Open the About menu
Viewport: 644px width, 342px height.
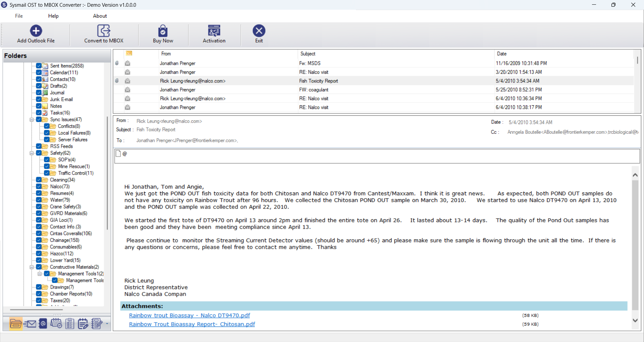click(x=100, y=16)
